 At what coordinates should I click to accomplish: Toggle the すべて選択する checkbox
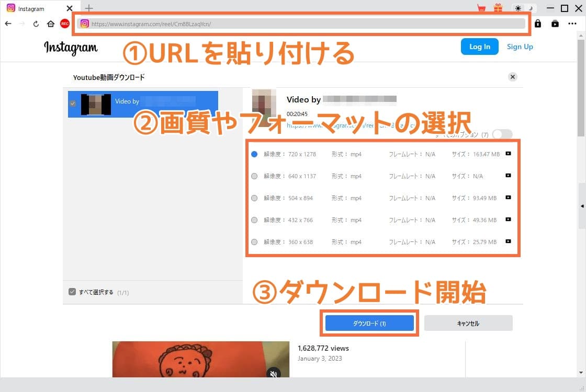72,292
